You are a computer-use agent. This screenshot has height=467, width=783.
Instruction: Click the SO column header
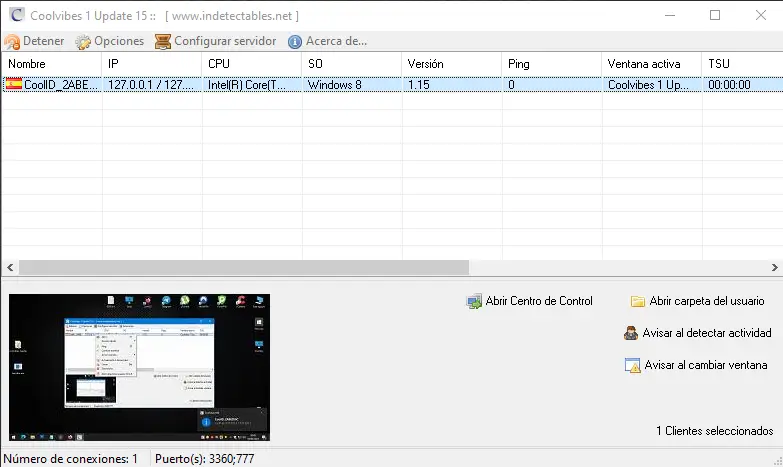pyautogui.click(x=350, y=64)
